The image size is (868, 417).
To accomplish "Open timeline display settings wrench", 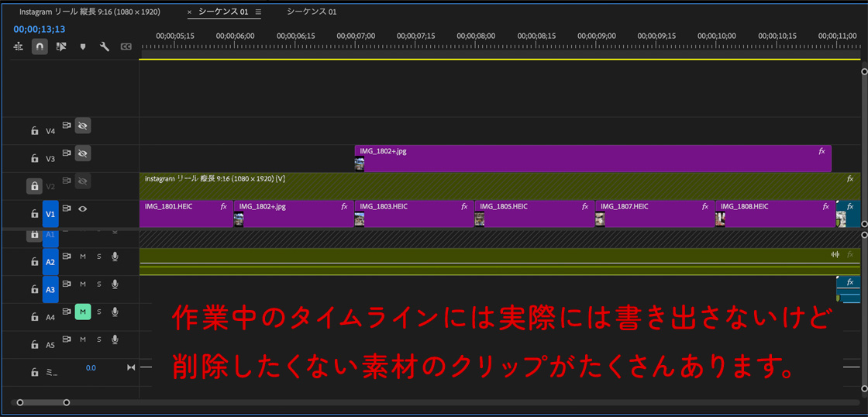I will click(104, 47).
